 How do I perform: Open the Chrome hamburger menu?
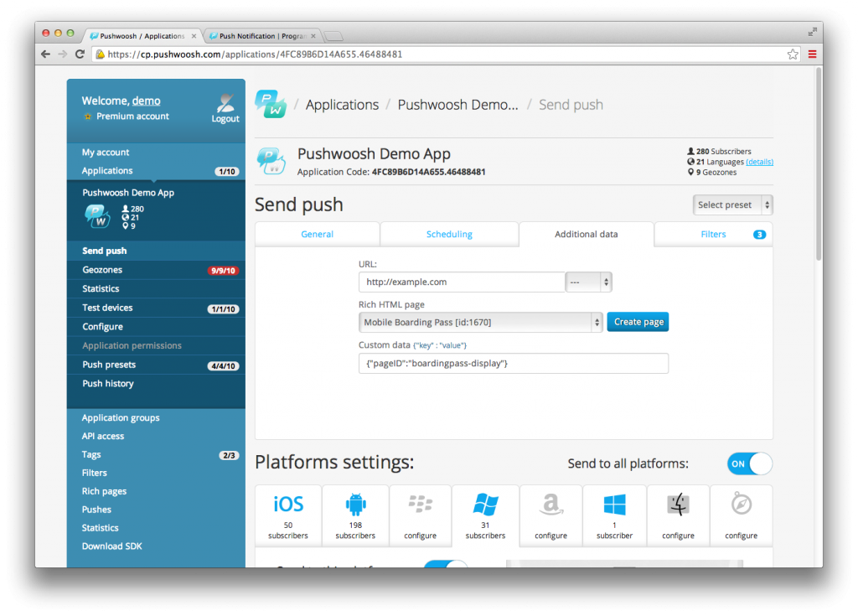[813, 54]
